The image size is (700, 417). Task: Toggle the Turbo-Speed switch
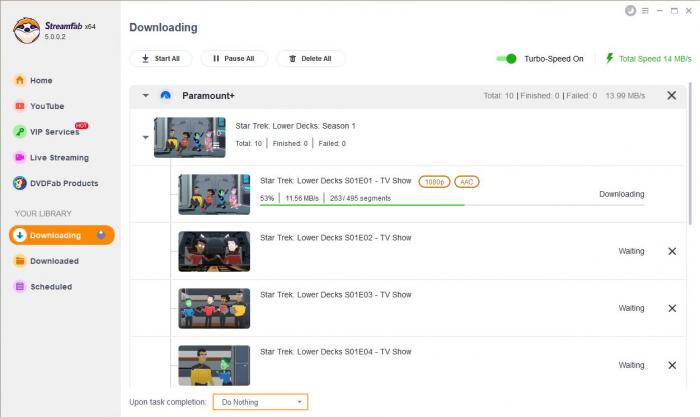[x=506, y=59]
